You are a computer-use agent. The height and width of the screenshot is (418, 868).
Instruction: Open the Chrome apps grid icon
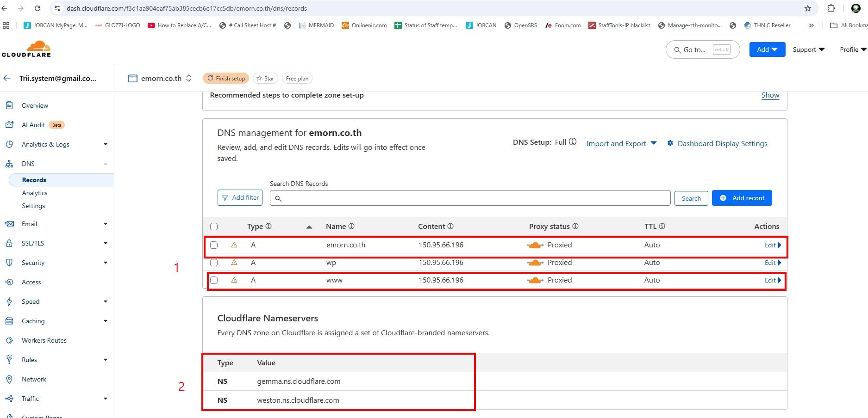point(6,25)
